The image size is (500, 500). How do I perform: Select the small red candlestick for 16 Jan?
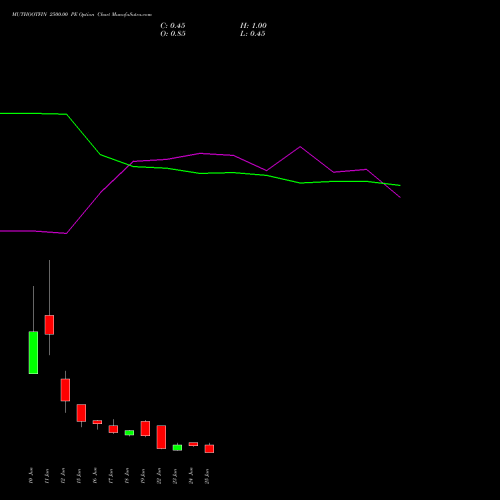[x=97, y=422]
